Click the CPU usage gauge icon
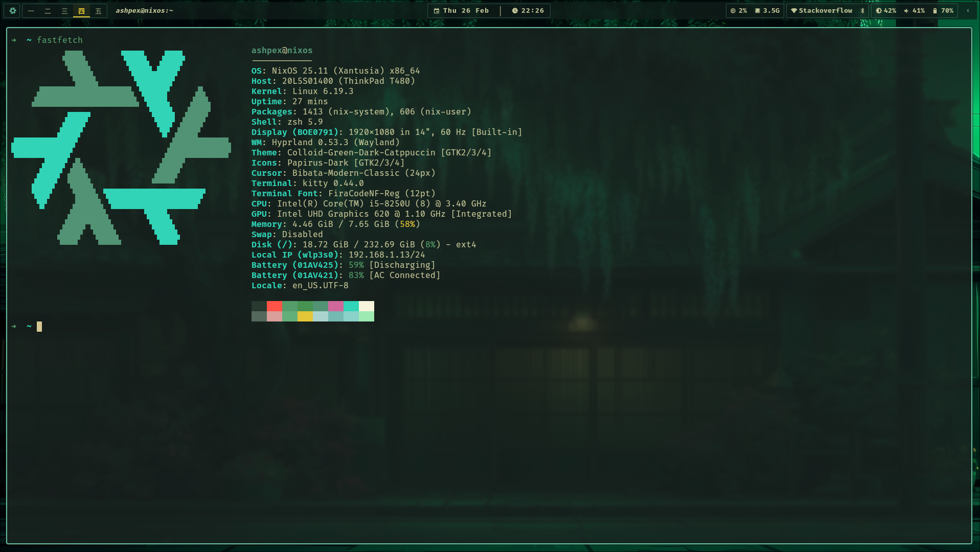Viewport: 980px width, 552px height. [x=733, y=11]
